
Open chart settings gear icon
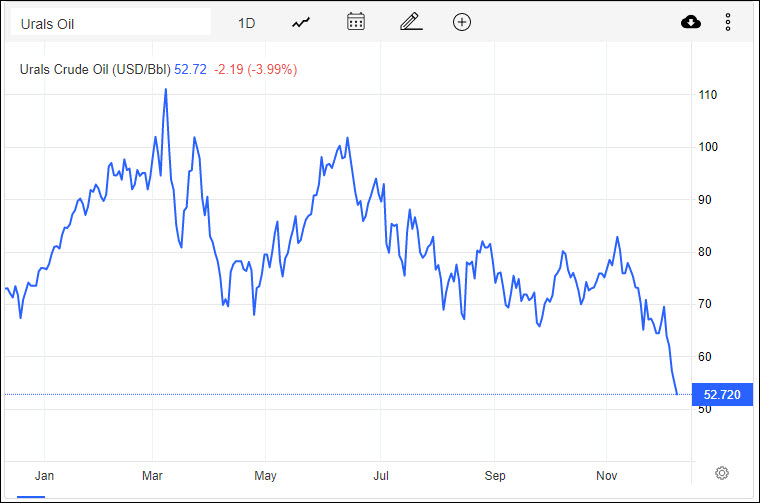tap(722, 473)
